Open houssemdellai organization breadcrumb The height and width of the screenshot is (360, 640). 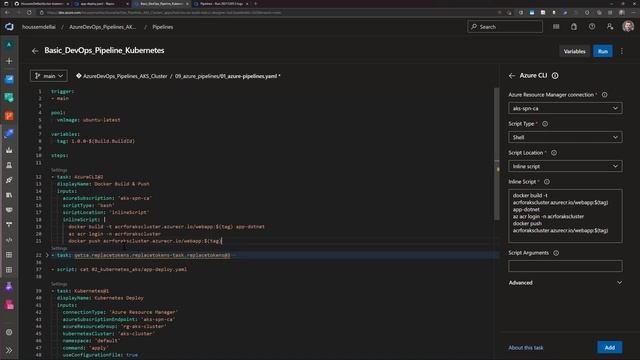pyautogui.click(x=39, y=27)
